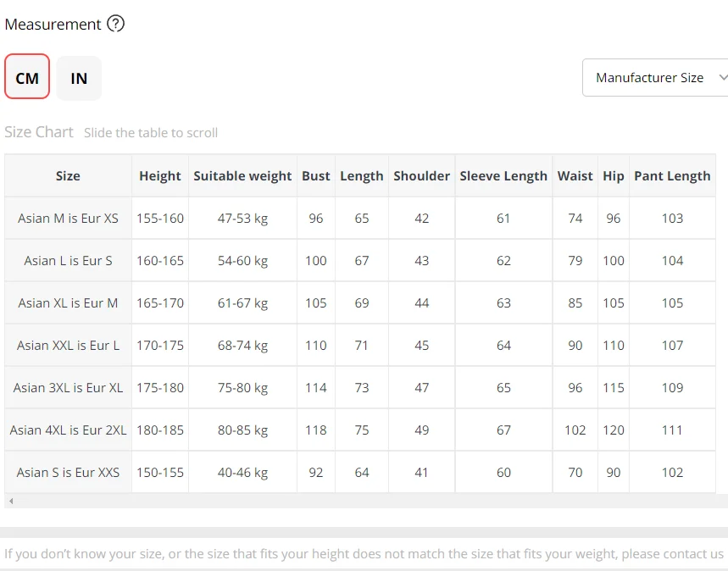Screen dimensions: 728x571
Task: Click the table's scroll-left arrow
Action: pyautogui.click(x=10, y=502)
